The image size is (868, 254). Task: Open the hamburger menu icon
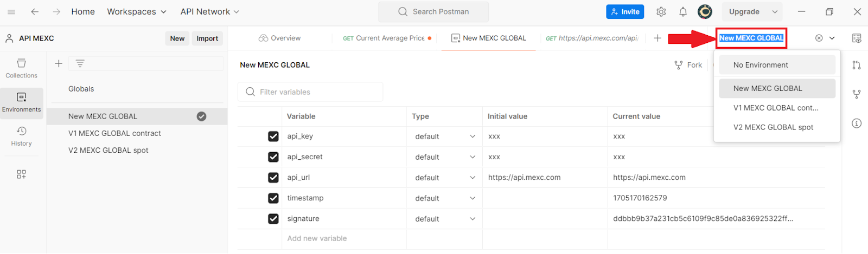[11, 11]
